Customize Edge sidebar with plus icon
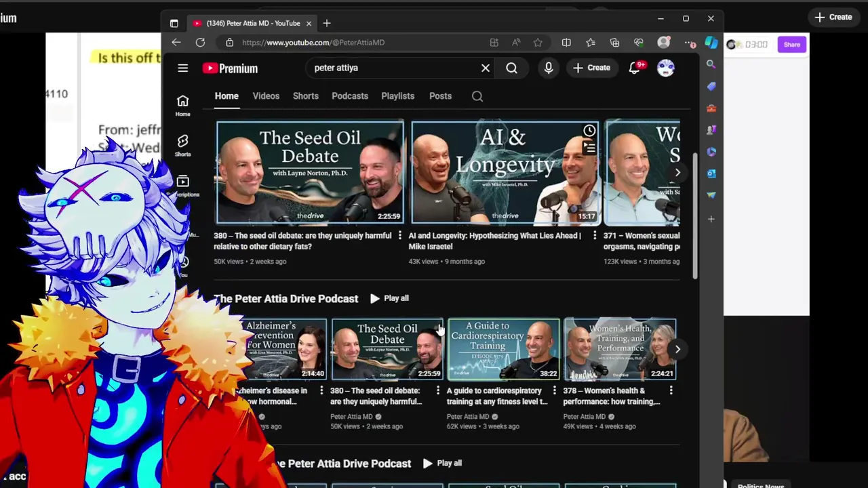868x488 pixels. coord(711,219)
